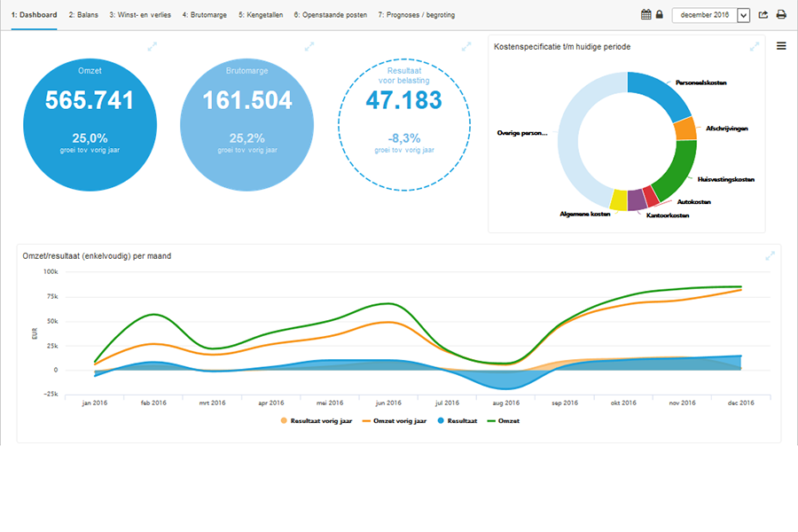Expand the Resultaat voor belasting widget
Image resolution: width=798 pixels, height=532 pixels.
click(466, 46)
